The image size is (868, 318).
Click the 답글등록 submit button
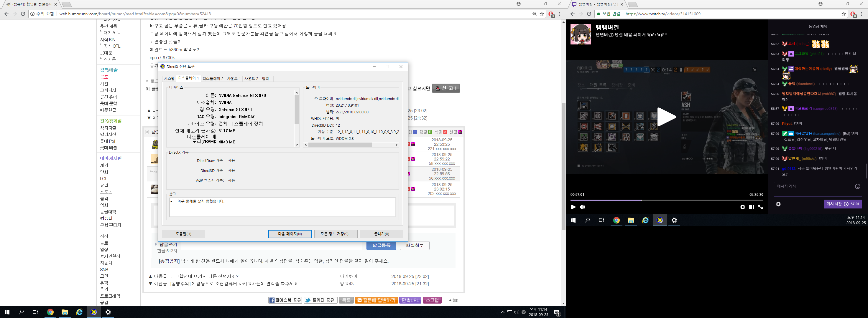[381, 245]
